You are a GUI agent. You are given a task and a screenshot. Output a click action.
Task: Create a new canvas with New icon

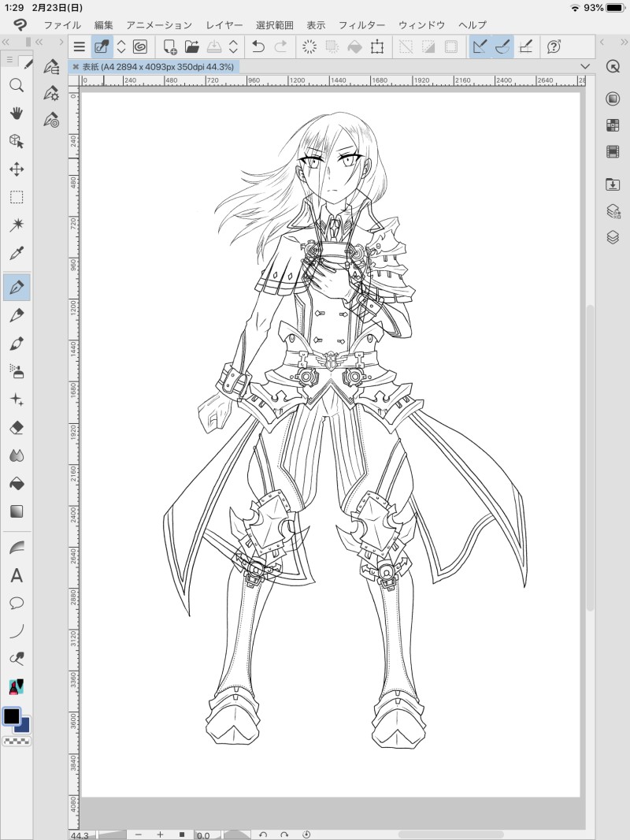point(170,46)
